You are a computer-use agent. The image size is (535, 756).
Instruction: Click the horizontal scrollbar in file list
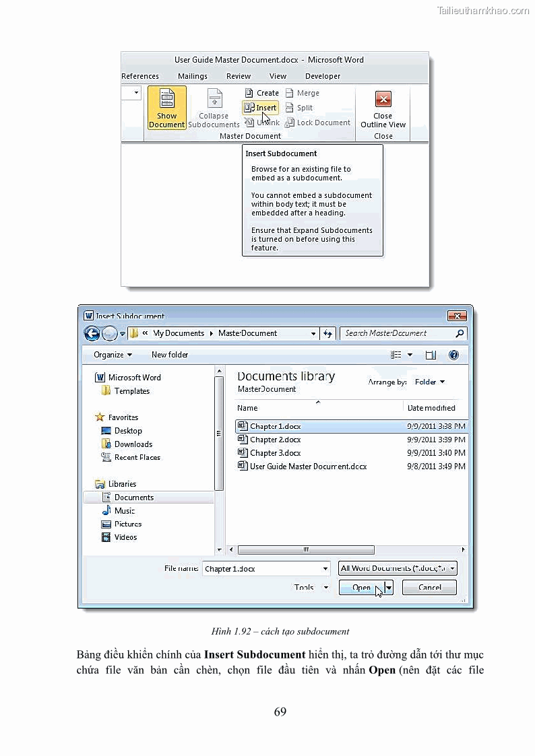click(x=306, y=549)
